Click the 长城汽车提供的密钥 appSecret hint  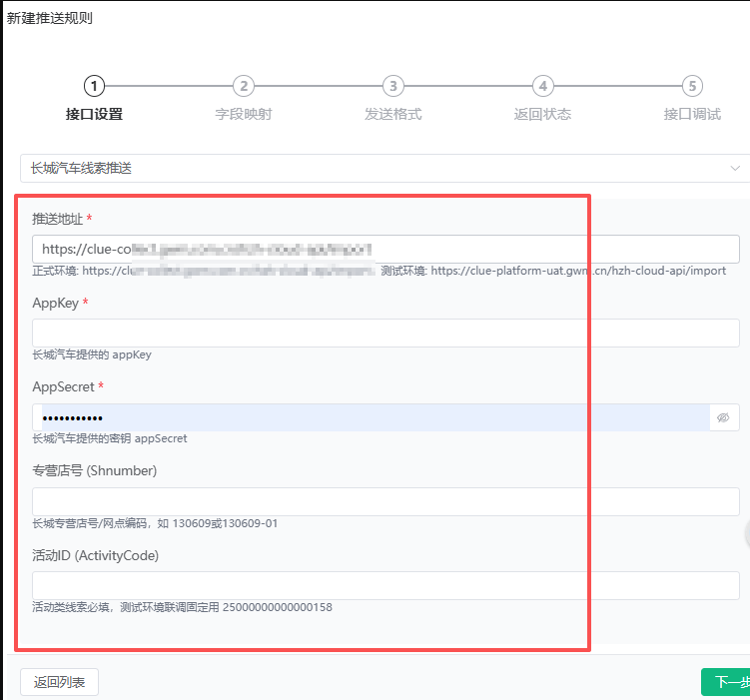pyautogui.click(x=110, y=438)
